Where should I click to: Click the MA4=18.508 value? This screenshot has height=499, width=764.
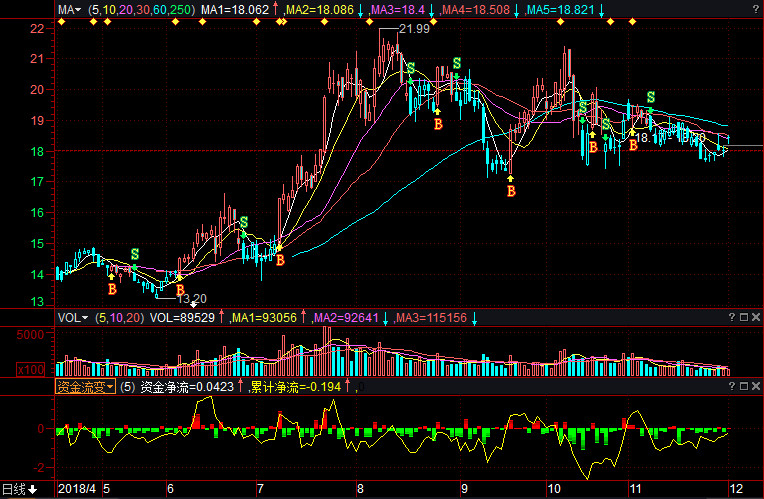point(476,10)
